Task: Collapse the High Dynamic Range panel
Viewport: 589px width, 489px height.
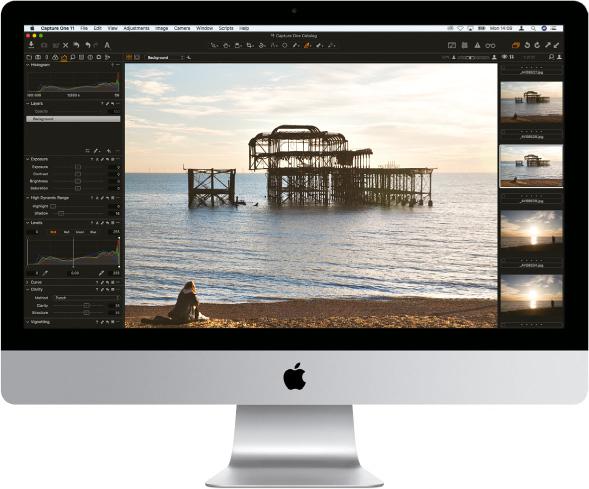Action: point(27,198)
